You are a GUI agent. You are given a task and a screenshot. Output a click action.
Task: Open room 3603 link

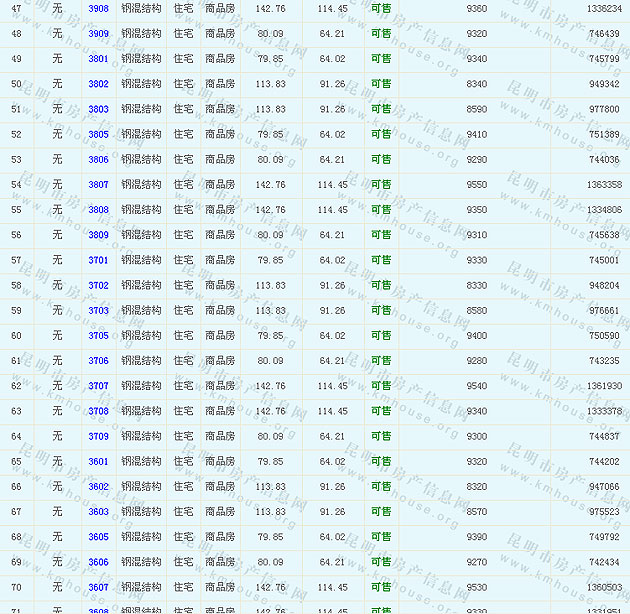(98, 511)
